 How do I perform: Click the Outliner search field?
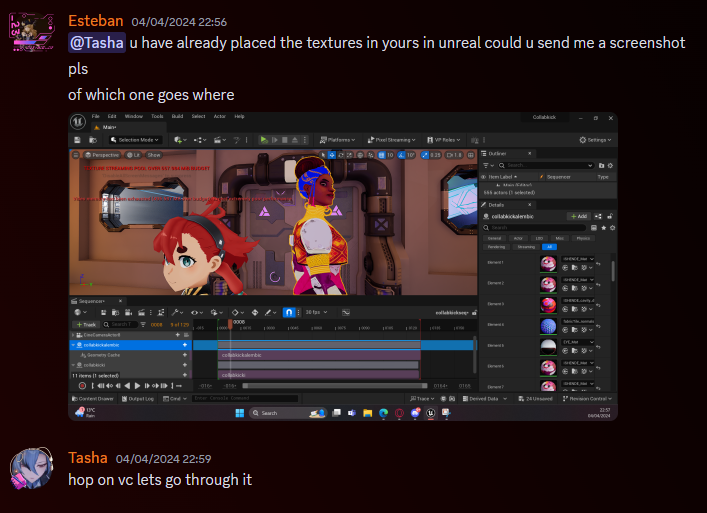coord(545,165)
